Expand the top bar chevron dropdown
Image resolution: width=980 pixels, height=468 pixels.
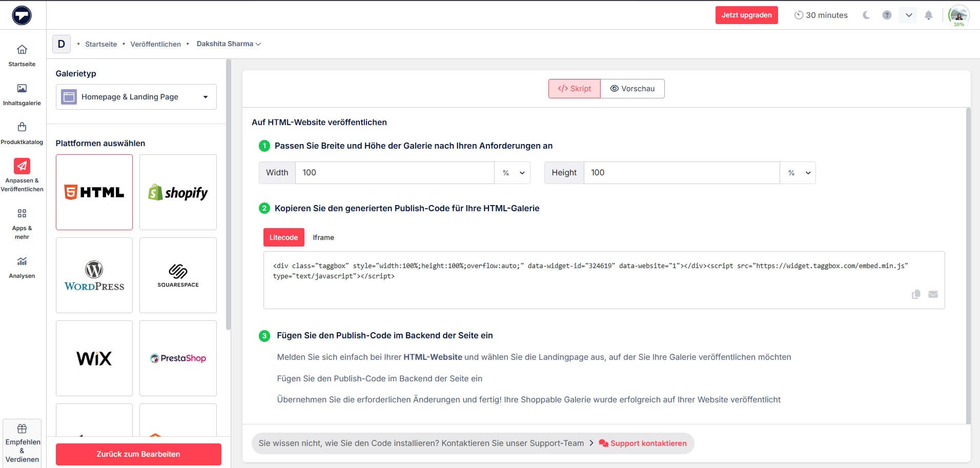pos(908,15)
